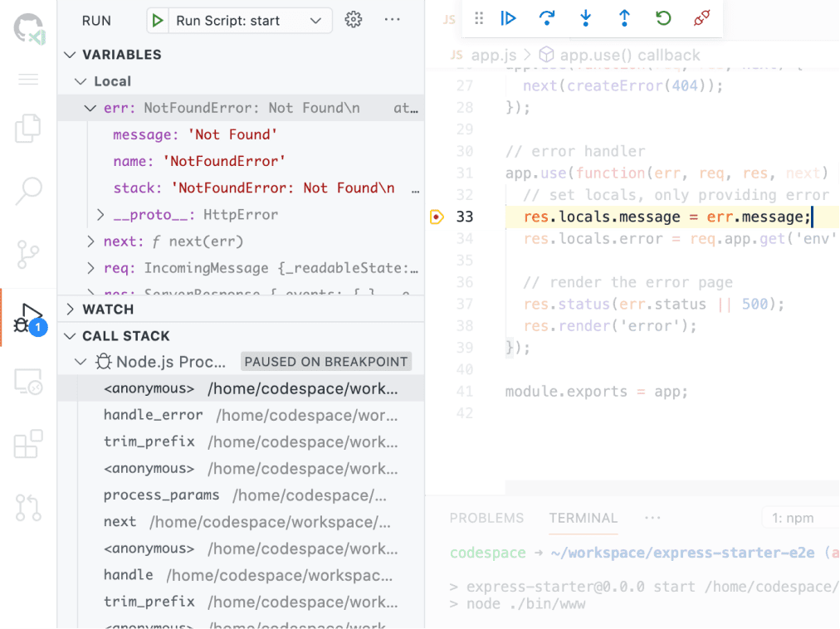Collapse the CALL STACK section

pyautogui.click(x=70, y=336)
